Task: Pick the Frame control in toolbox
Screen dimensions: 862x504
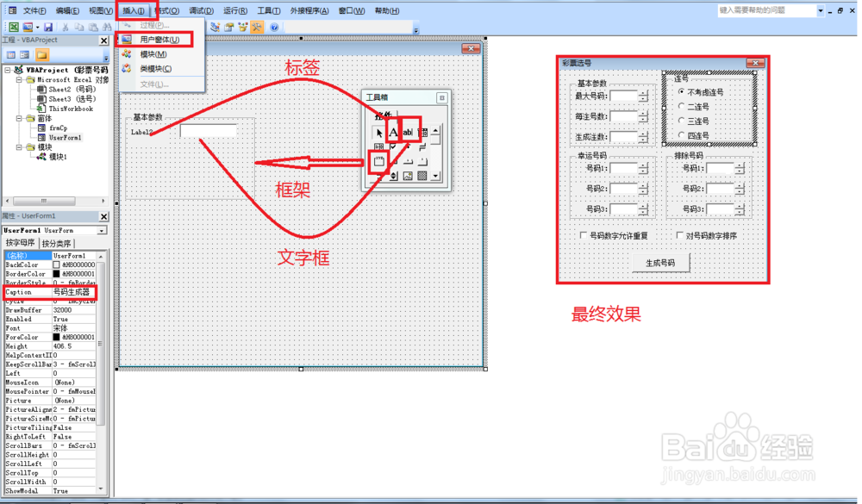Action: click(x=378, y=161)
